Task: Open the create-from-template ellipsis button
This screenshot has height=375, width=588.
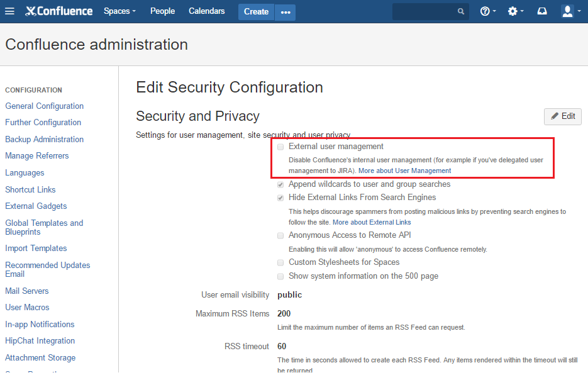Action: click(286, 12)
